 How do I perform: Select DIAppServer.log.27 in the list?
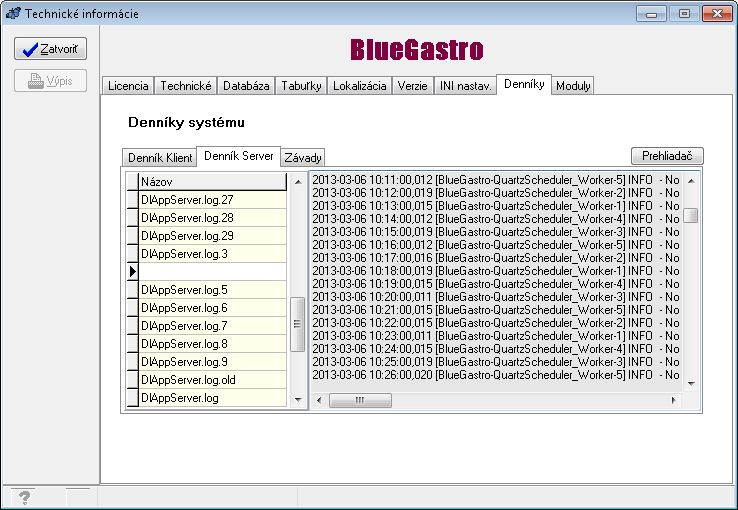coord(212,200)
